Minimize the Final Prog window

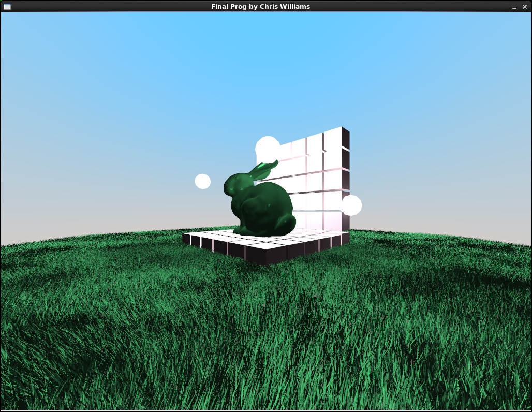coord(514,7)
